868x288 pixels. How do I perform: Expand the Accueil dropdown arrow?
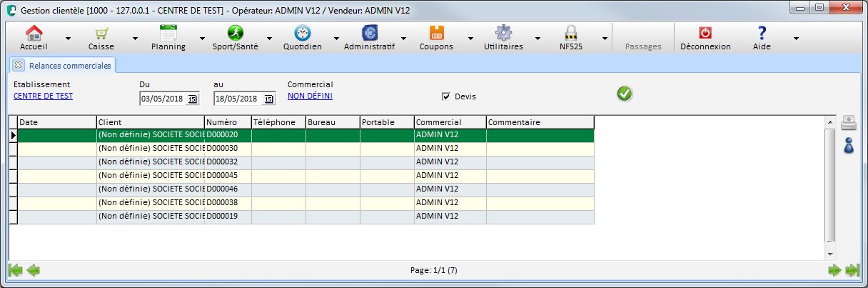click(x=69, y=39)
